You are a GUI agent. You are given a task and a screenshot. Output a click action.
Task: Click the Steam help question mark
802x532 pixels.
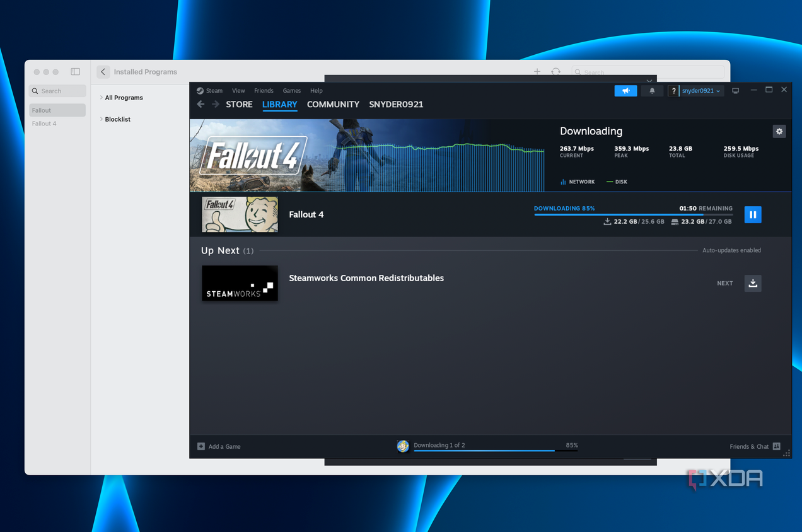tap(674, 91)
